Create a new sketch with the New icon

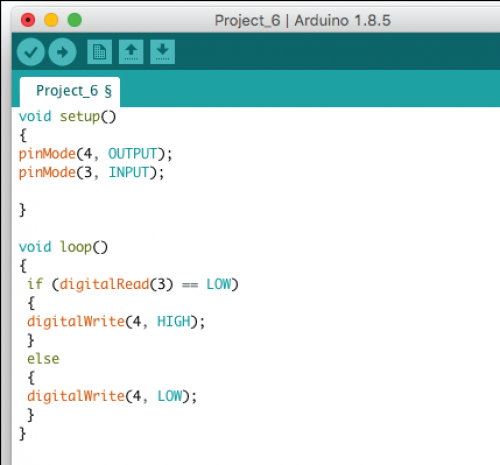99,52
